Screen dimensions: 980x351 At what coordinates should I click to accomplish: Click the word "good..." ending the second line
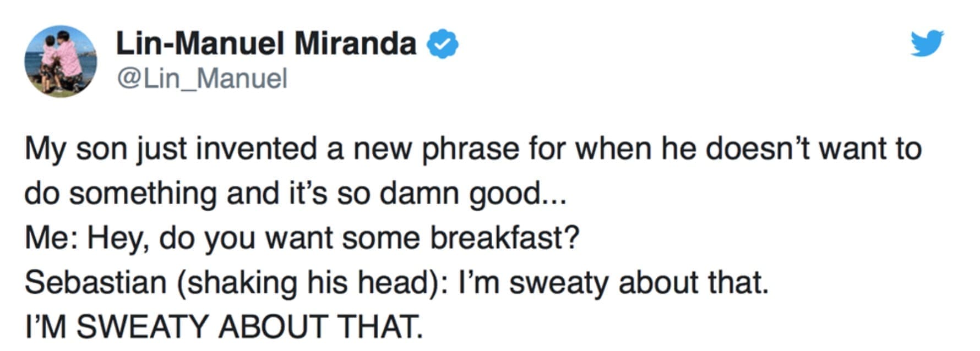[x=517, y=194]
